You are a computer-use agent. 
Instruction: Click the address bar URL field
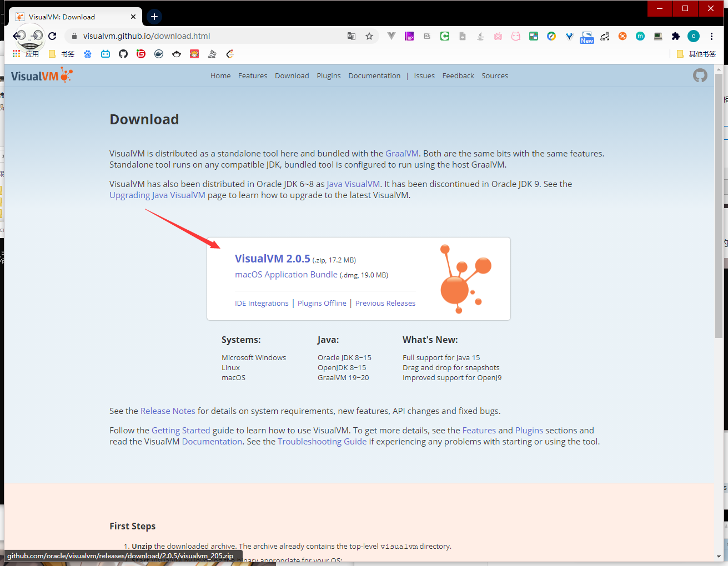coord(211,36)
